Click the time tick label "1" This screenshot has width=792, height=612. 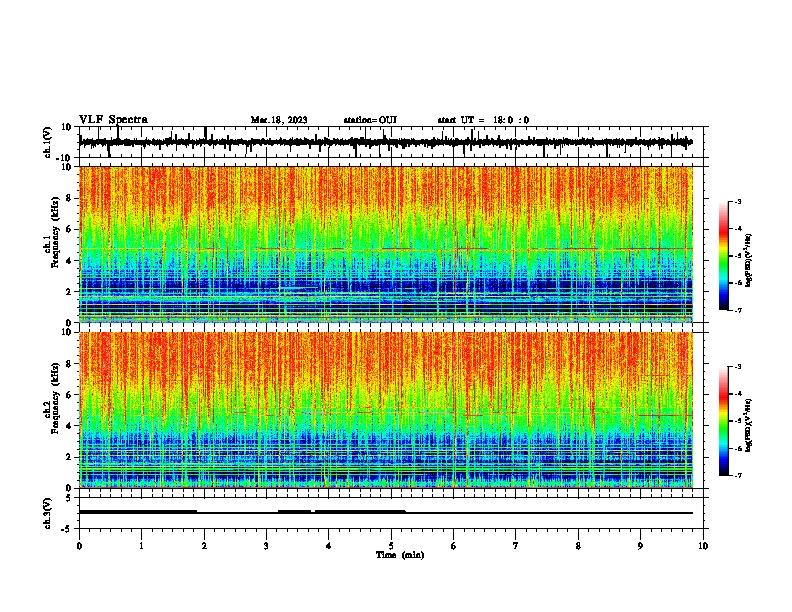click(x=141, y=546)
